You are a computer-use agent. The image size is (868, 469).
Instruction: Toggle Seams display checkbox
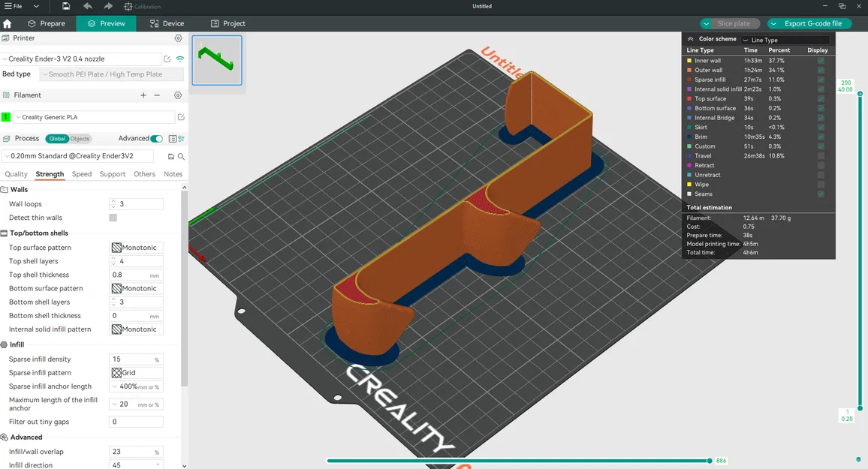pyautogui.click(x=821, y=194)
